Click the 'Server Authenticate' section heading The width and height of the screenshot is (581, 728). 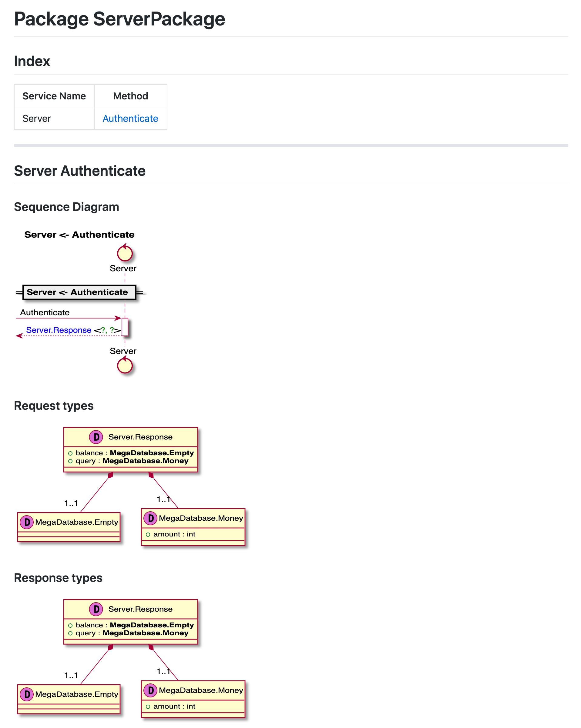pos(80,171)
